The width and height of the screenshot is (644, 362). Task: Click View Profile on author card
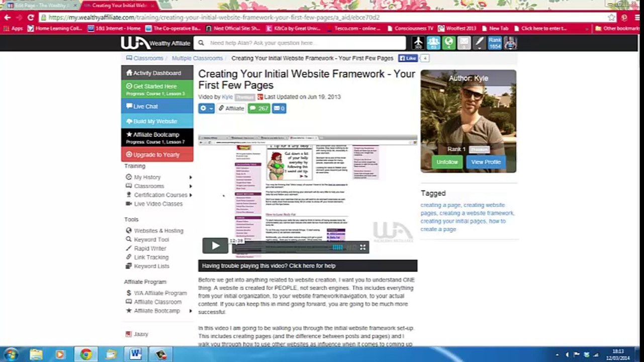(486, 162)
